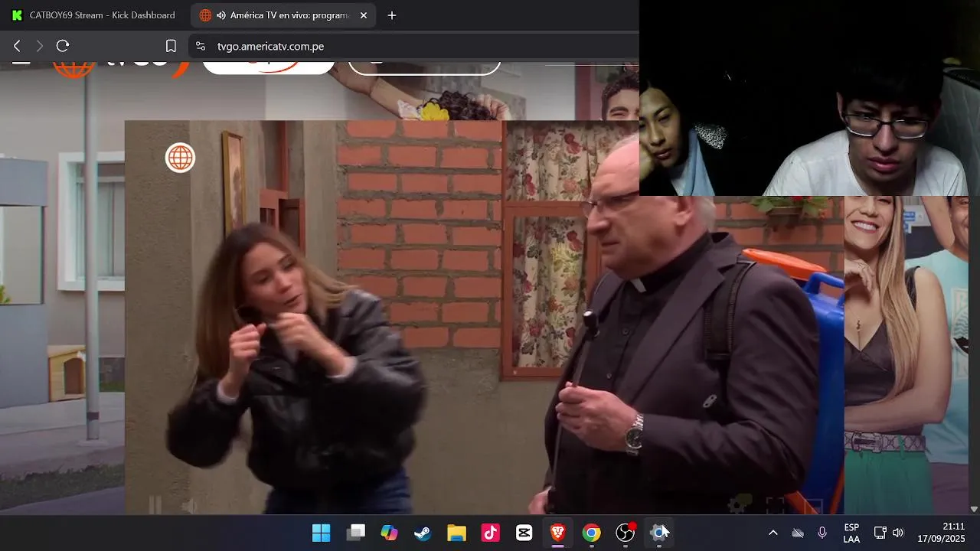Viewport: 980px width, 551px height.
Task: Open TikTok from the taskbar
Action: [x=491, y=533]
